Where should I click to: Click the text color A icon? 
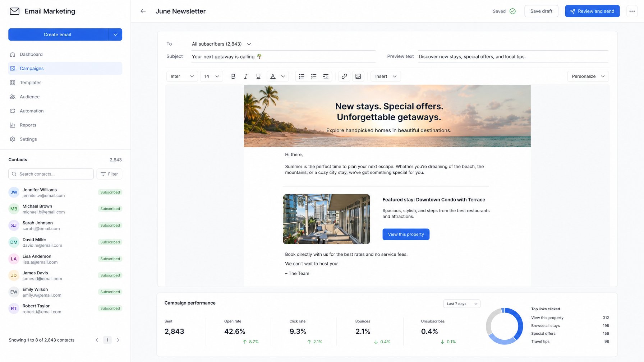pos(273,76)
